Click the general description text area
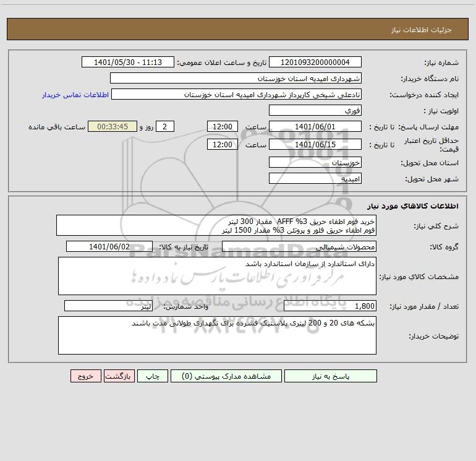Image resolution: width=476 pixels, height=461 pixels. click(x=216, y=225)
